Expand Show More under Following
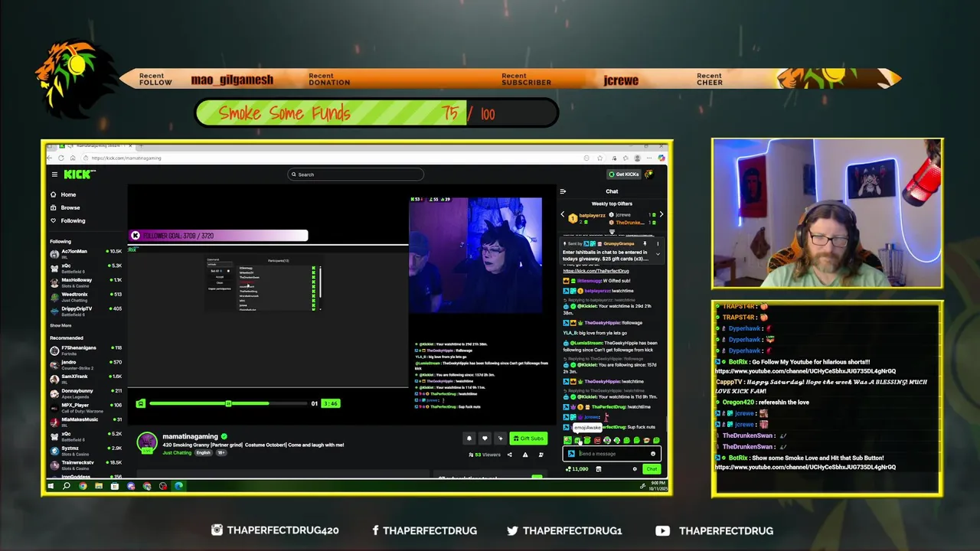980x551 pixels. (x=60, y=325)
